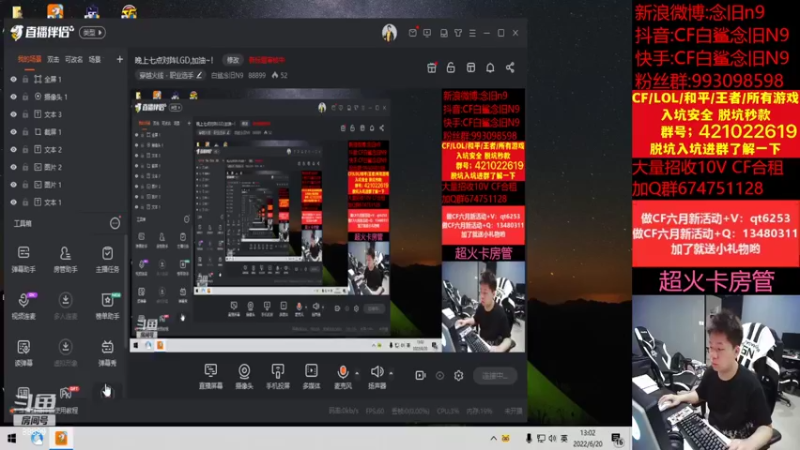The height and width of the screenshot is (450, 800).
Task: Open the taskbar clock showing 13:02
Action: (x=588, y=438)
